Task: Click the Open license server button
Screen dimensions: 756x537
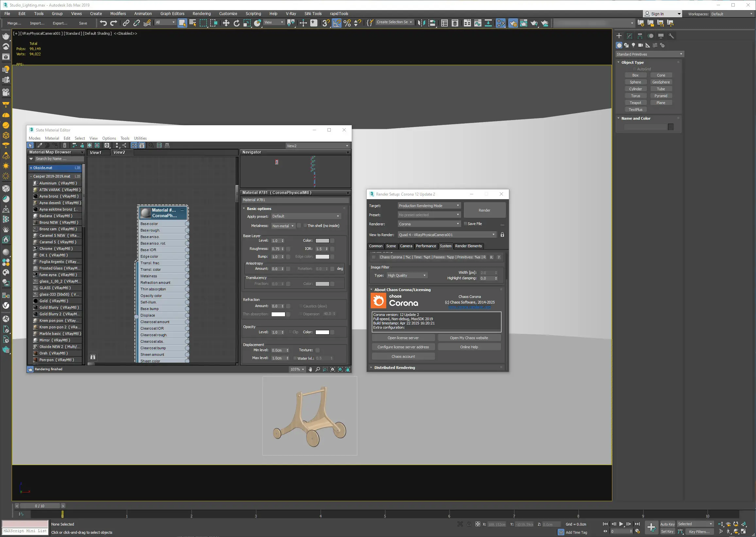Action: click(x=403, y=338)
